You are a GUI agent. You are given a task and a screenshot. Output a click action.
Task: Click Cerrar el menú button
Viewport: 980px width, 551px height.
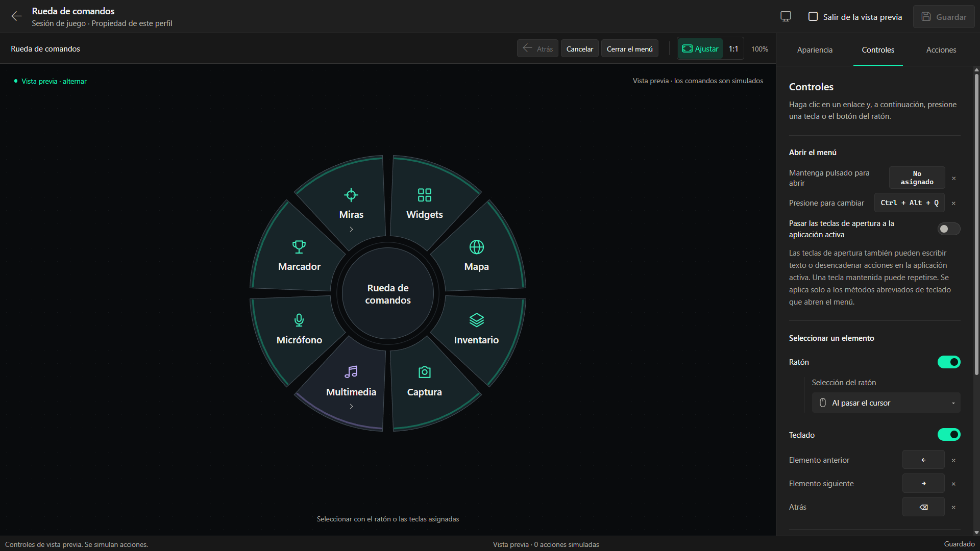click(629, 49)
